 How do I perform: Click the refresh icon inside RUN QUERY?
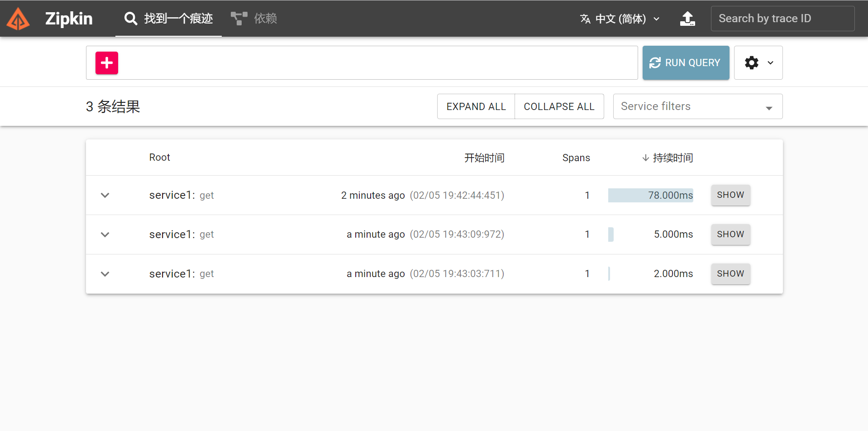pyautogui.click(x=655, y=62)
